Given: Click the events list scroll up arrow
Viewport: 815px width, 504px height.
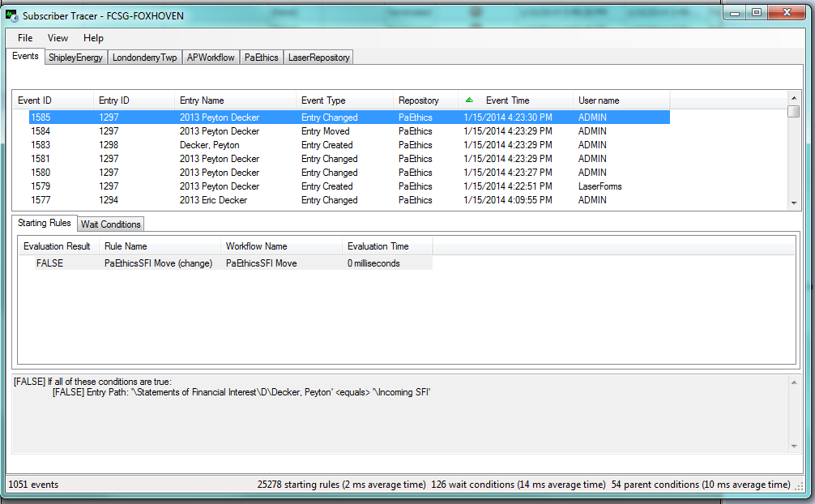Looking at the screenshot, I should click(x=794, y=98).
